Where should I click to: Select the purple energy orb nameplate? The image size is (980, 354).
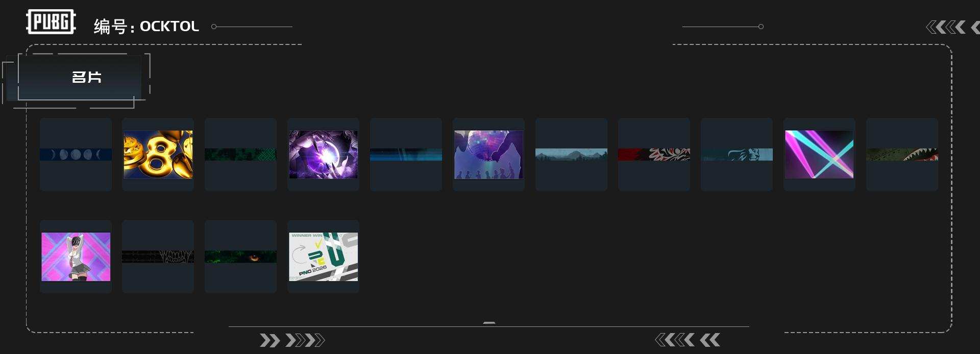tap(324, 154)
